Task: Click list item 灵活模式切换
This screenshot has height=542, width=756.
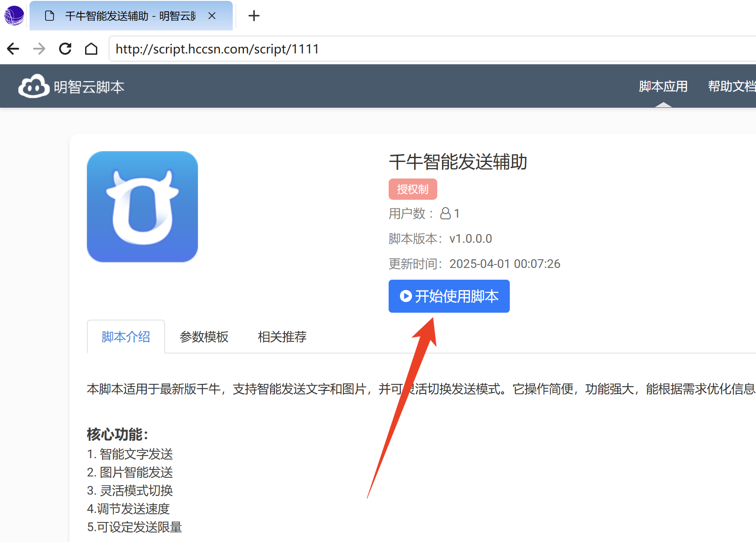Action: [136, 490]
